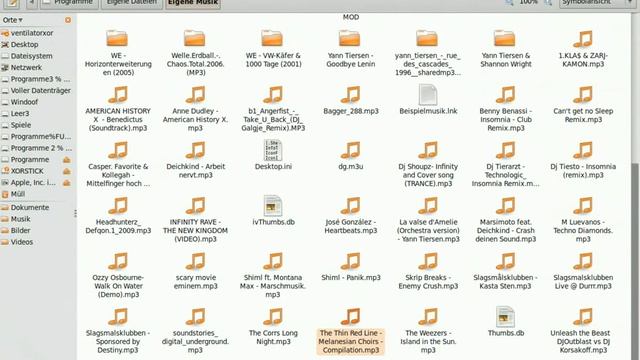Eject the XORSTICK volume
The height and width of the screenshot is (360, 640).
67,171
